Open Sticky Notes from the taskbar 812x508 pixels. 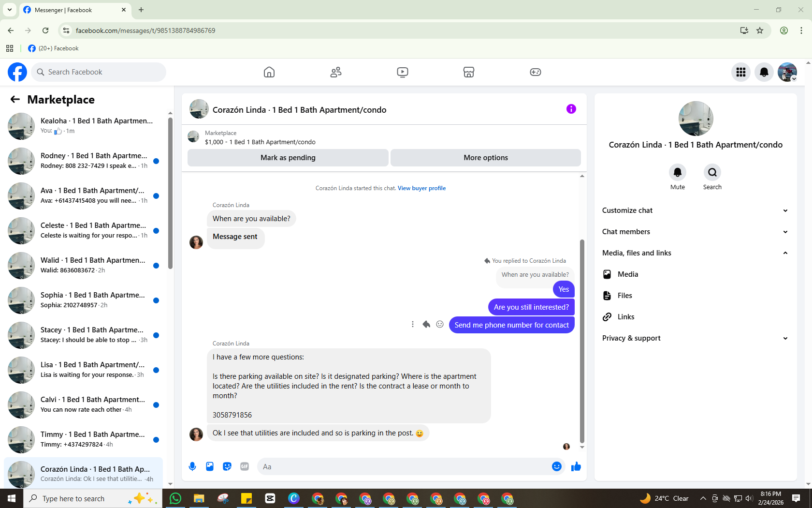click(x=246, y=498)
